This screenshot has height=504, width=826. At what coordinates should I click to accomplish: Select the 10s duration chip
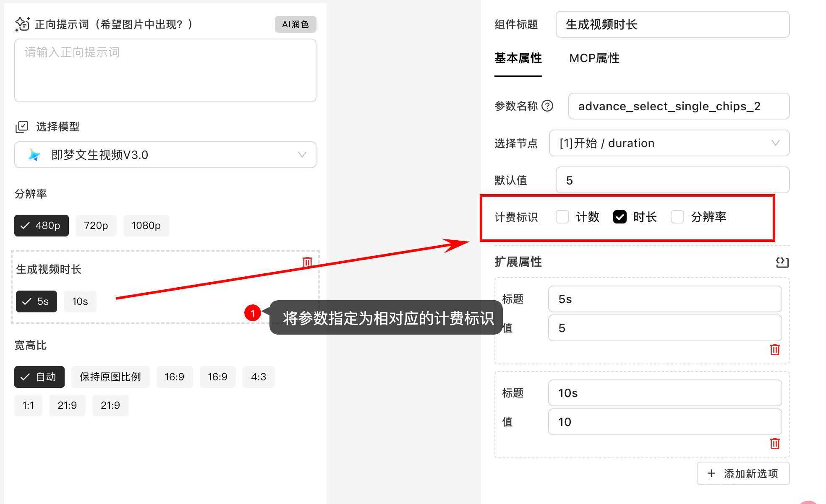tap(80, 301)
